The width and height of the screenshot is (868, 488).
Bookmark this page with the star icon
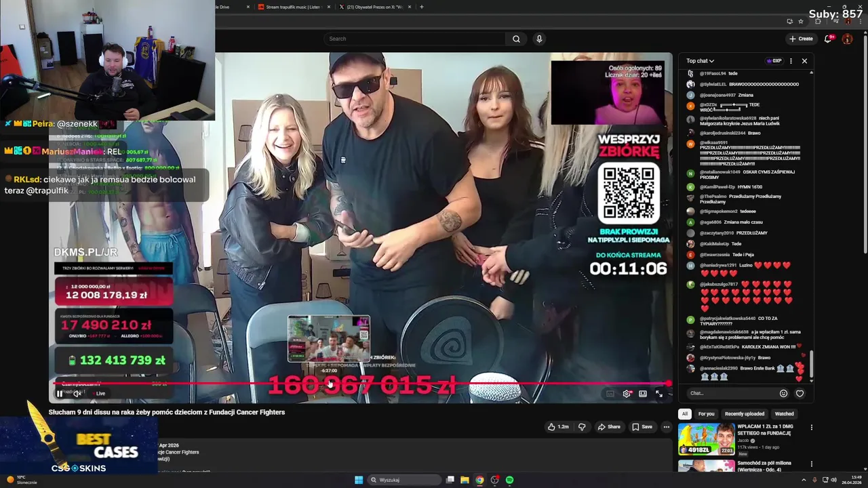[800, 22]
